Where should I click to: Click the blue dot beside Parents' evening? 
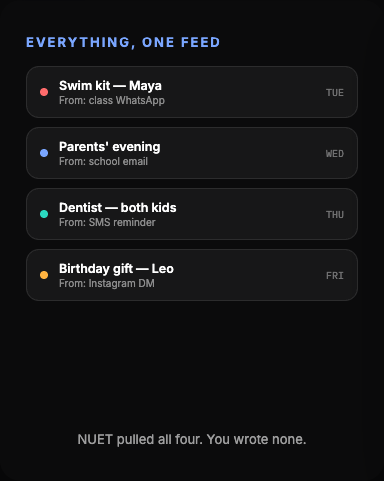click(x=44, y=153)
